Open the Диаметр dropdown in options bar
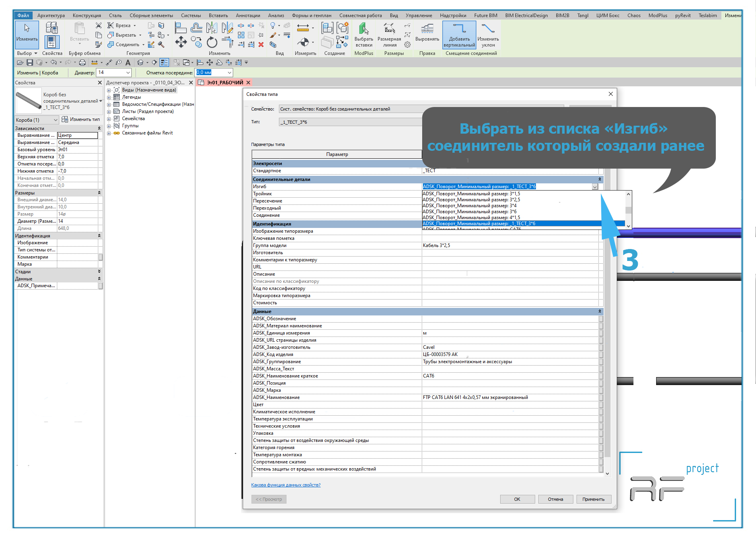The width and height of the screenshot is (756, 537). tap(128, 73)
